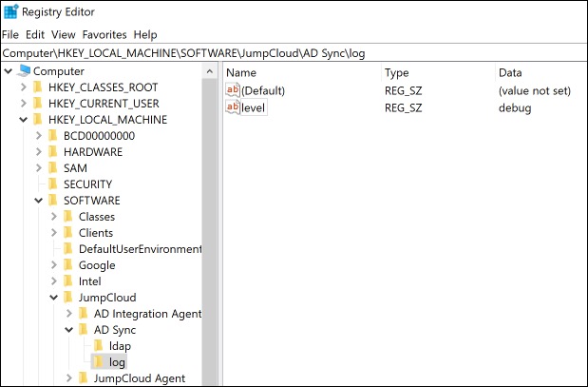Screen dimensions: 588x387
Task: Click the tree pane vertical scrollbar track
Action: coord(210,232)
